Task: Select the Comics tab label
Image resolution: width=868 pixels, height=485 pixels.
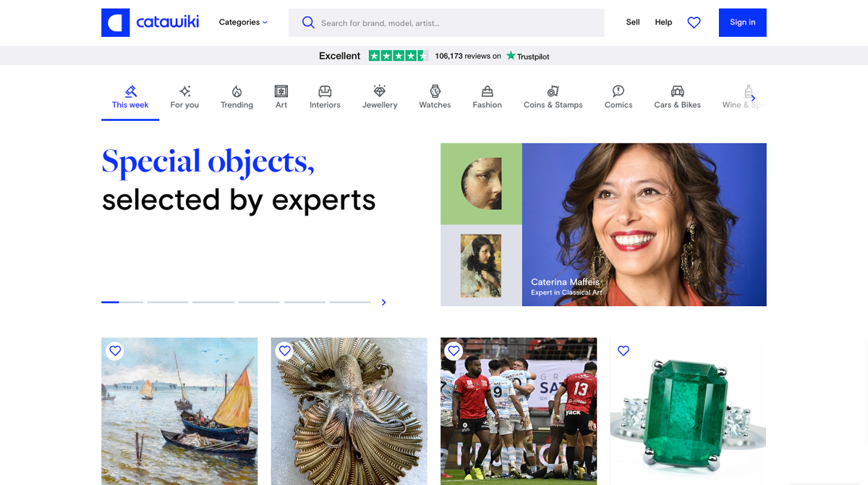Action: pyautogui.click(x=618, y=105)
